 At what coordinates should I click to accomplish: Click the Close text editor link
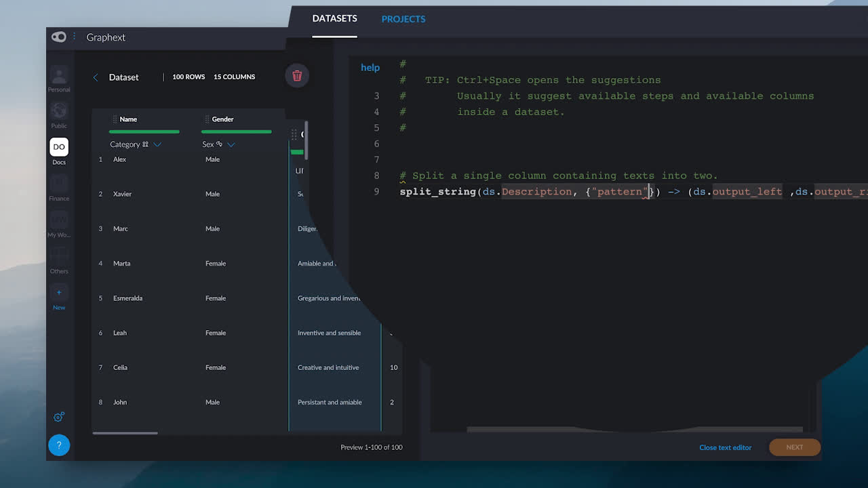[725, 447]
